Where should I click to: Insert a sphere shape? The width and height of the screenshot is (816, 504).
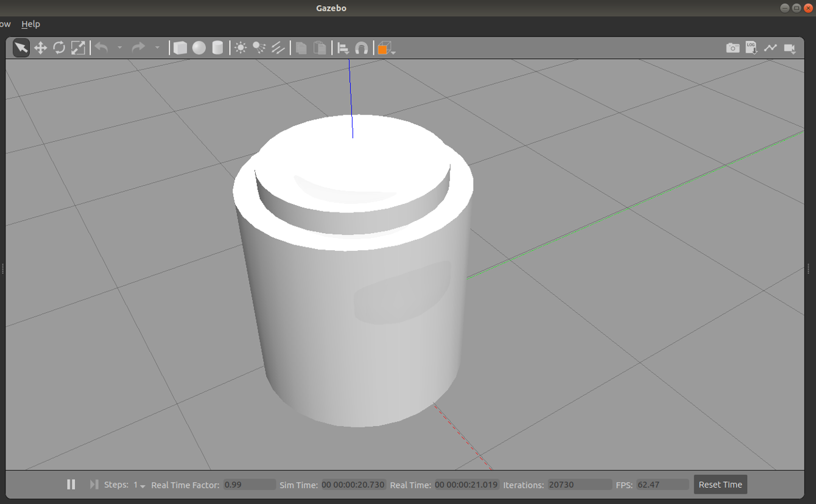[199, 48]
